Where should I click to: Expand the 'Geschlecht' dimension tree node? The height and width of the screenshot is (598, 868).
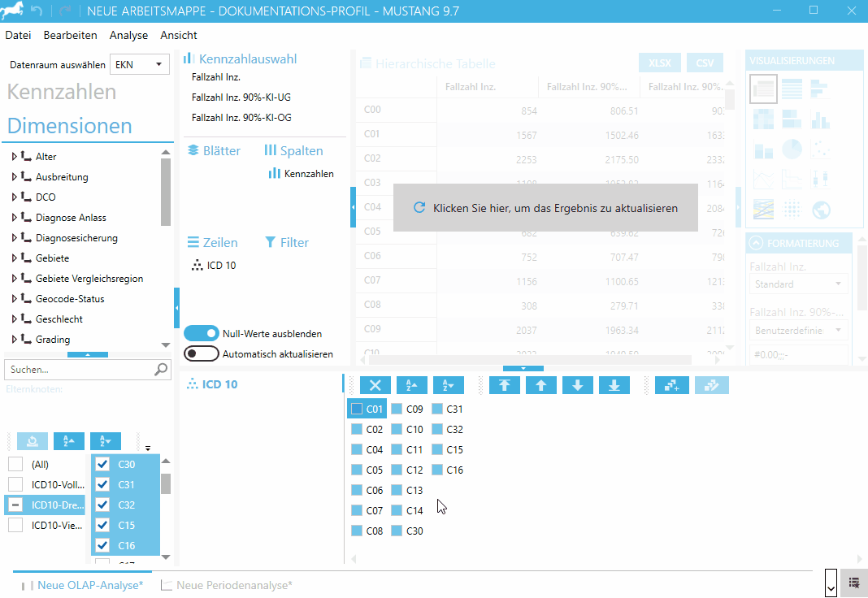click(14, 319)
